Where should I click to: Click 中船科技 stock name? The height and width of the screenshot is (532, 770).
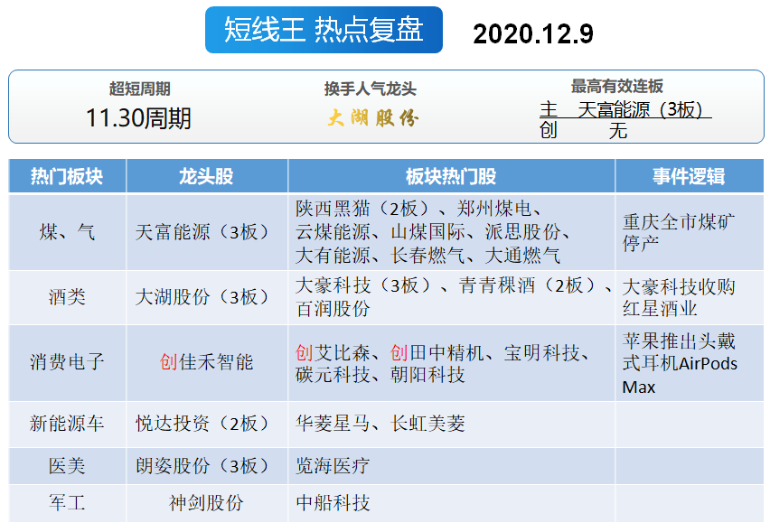[333, 503]
